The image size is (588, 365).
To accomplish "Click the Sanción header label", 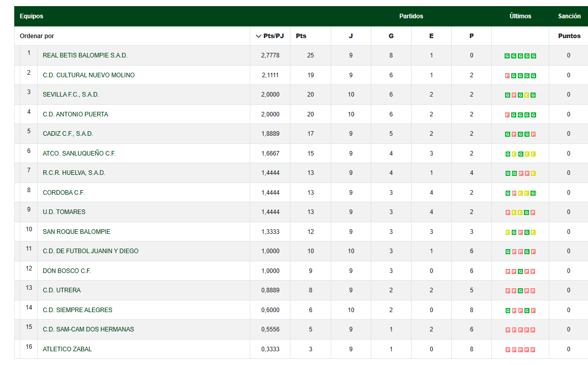I will pyautogui.click(x=569, y=16).
